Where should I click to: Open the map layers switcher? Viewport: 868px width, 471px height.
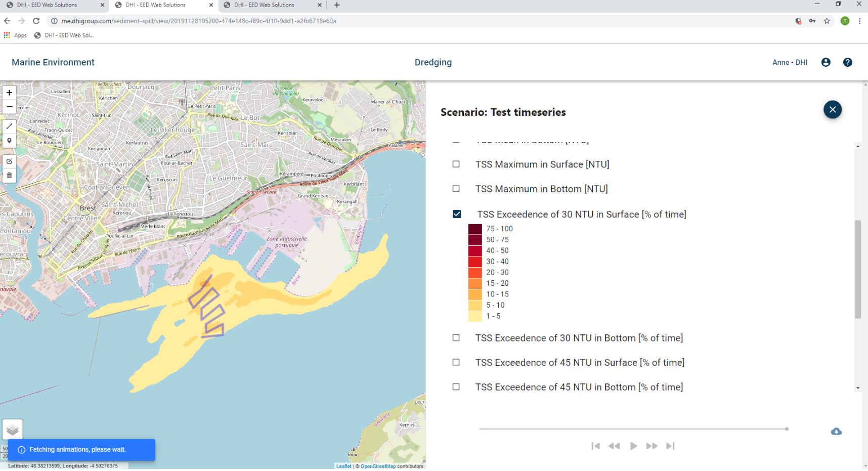pyautogui.click(x=13, y=430)
